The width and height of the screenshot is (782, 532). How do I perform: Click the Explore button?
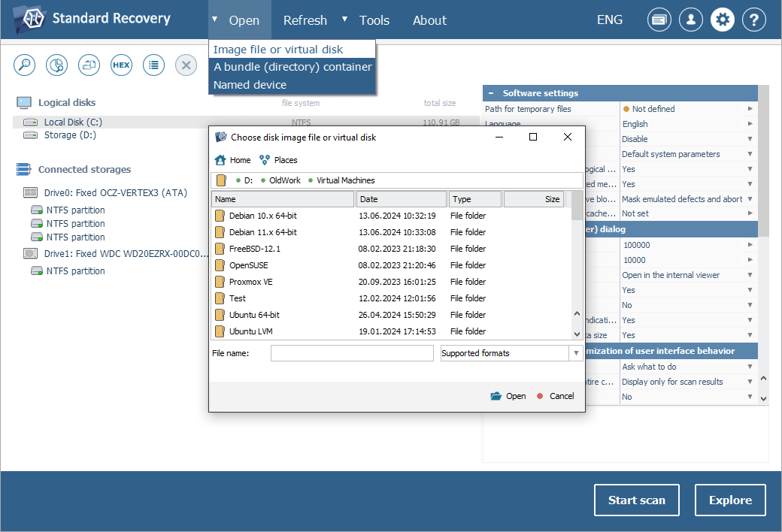(x=729, y=500)
